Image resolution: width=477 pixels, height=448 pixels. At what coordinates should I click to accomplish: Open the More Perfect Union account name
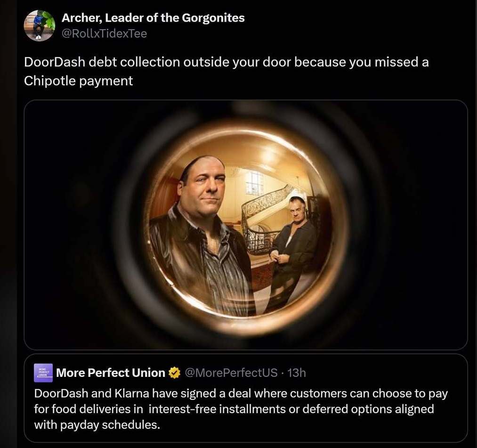[111, 373]
